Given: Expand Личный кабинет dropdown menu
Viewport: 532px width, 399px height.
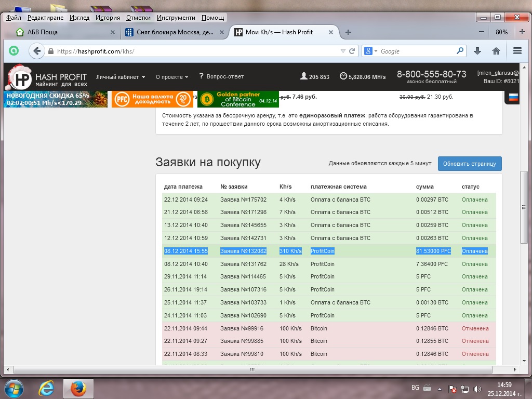Looking at the screenshot, I should (121, 77).
